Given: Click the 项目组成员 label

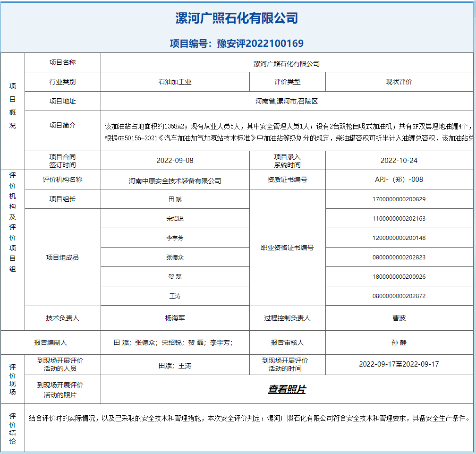Looking at the screenshot, I should click(62, 257).
